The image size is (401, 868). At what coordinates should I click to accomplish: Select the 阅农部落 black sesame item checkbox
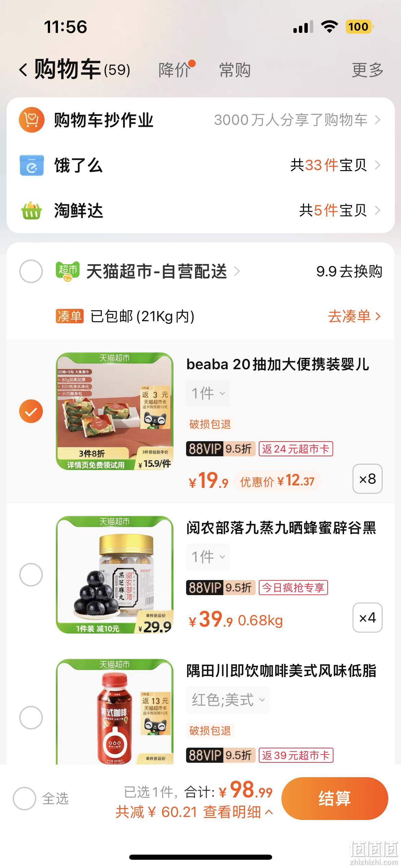[31, 575]
